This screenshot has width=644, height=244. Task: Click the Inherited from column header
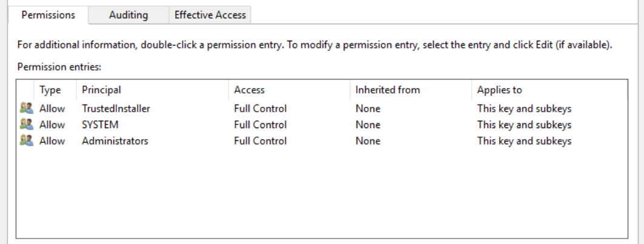click(x=387, y=90)
